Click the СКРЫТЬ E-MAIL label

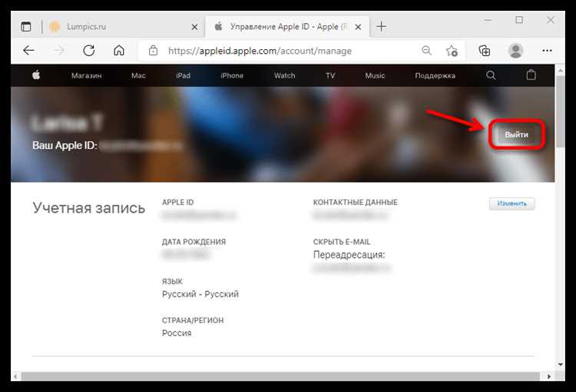(x=342, y=242)
